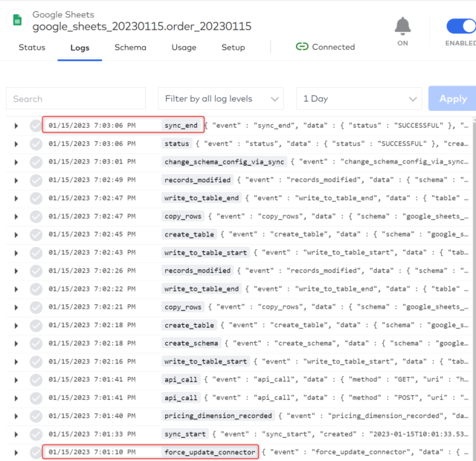This screenshot has height=461, width=476.
Task: Expand the write_to_table_start row at 7:02:16
Action: (16, 361)
